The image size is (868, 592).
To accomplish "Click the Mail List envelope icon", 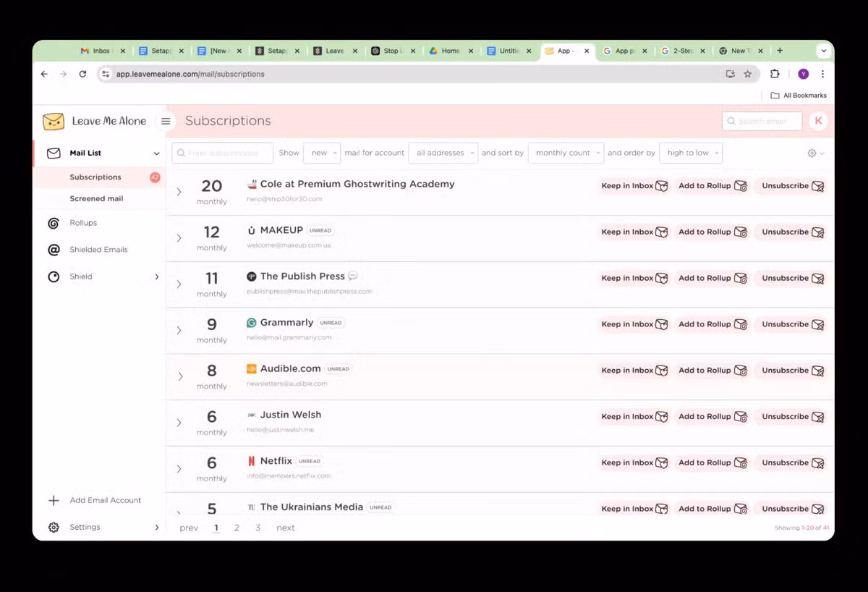I will coord(53,153).
